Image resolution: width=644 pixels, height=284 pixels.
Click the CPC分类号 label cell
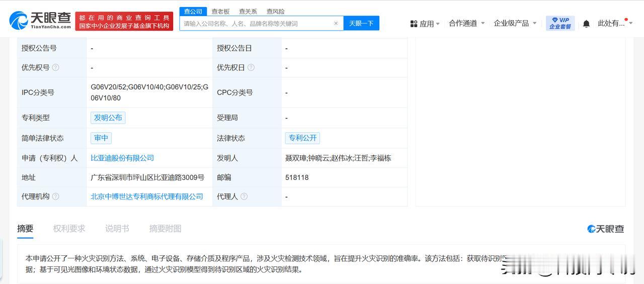[x=247, y=92]
